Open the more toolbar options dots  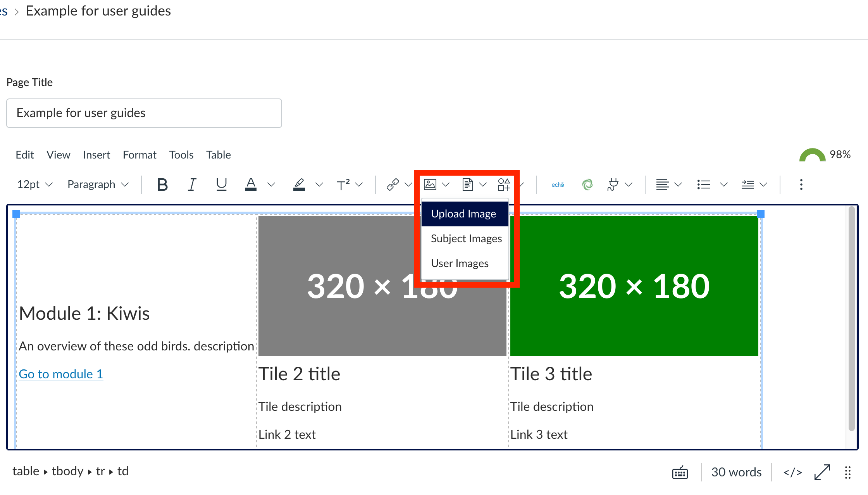[801, 185]
